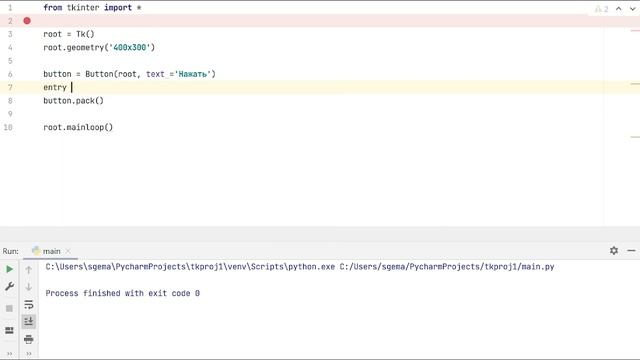
Task: Open run configuration wrench icon
Action: click(9, 287)
